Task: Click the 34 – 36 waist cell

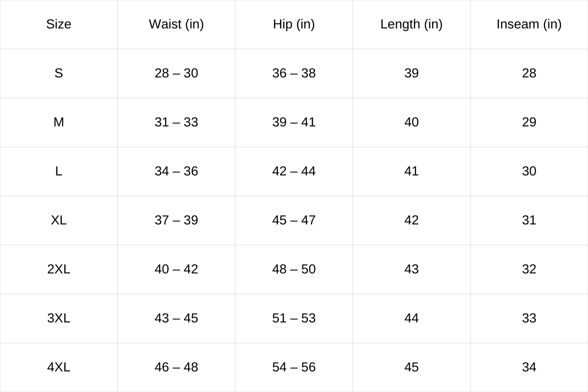Action: (x=176, y=171)
